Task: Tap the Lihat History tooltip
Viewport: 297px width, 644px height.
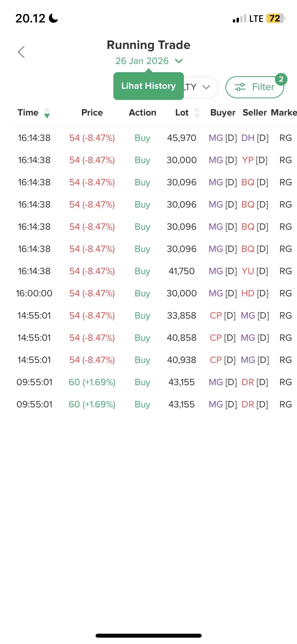Action: coord(148,86)
